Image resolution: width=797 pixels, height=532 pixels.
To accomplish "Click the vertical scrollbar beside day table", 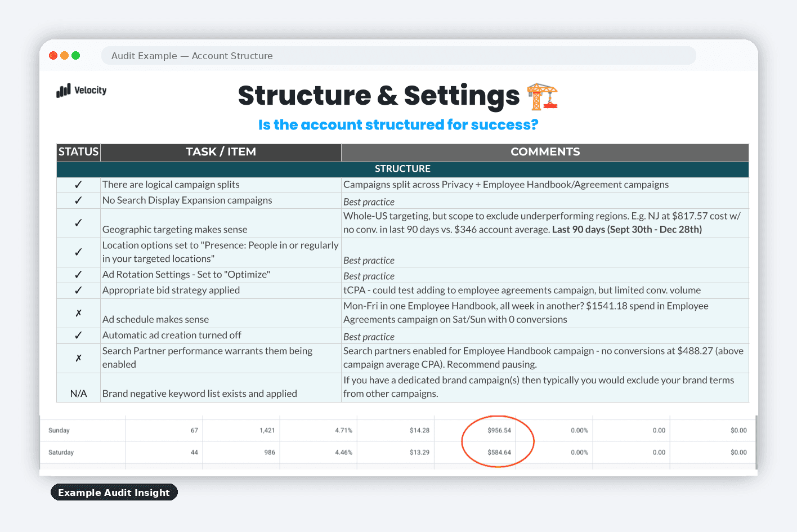I will [x=756, y=442].
